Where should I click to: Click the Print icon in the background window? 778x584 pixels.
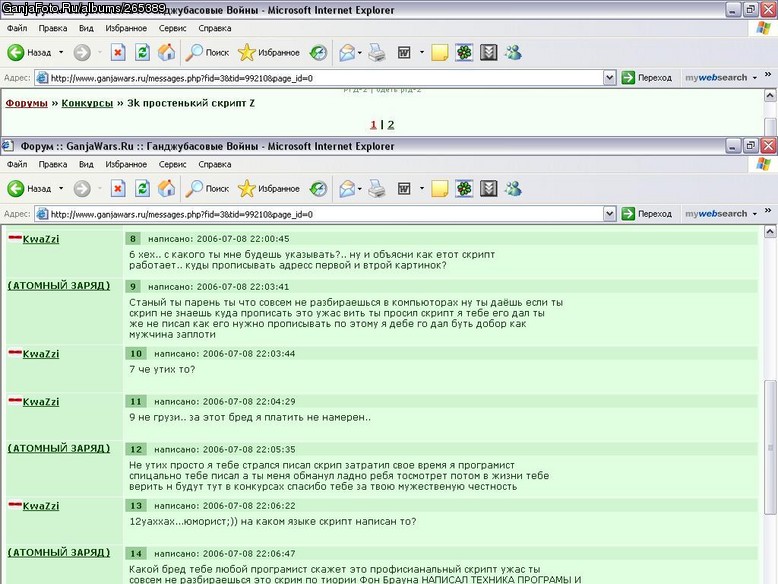pyautogui.click(x=377, y=52)
